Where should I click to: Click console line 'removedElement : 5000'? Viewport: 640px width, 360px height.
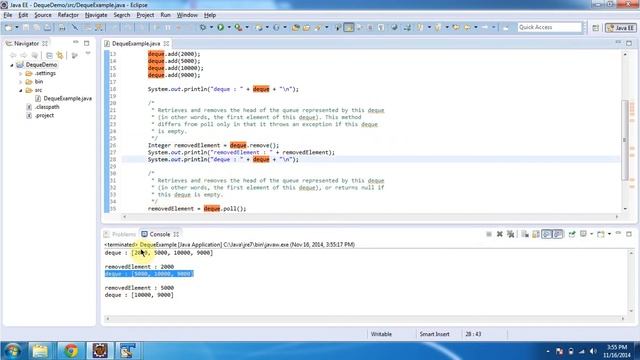tap(139, 288)
